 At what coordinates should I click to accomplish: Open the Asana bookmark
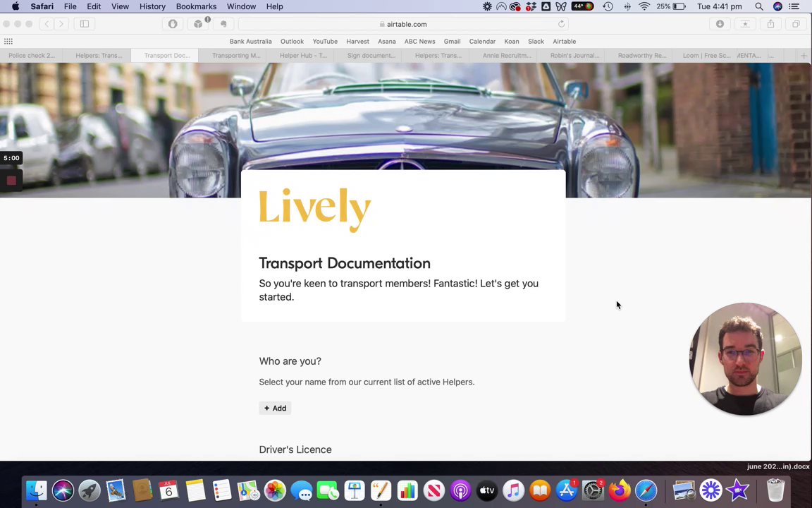[387, 42]
